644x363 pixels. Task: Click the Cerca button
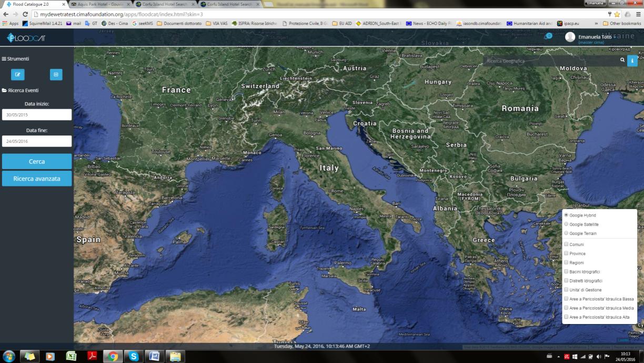pos(37,161)
